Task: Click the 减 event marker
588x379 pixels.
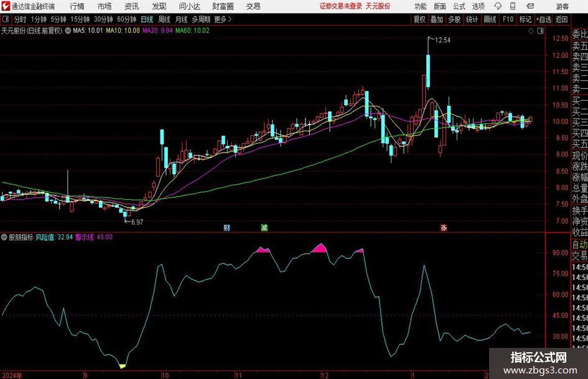Action: point(264,228)
